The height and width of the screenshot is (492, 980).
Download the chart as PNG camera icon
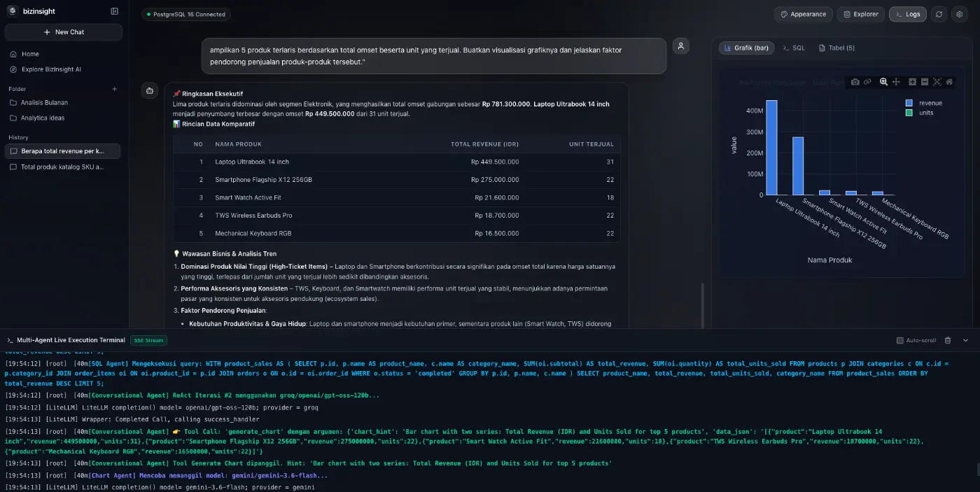click(x=855, y=82)
